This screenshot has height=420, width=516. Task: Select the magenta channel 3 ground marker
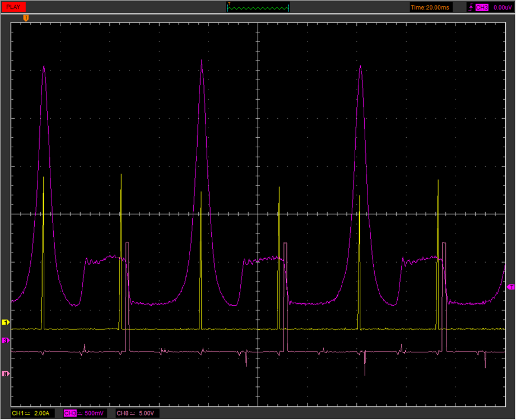click(x=6, y=340)
